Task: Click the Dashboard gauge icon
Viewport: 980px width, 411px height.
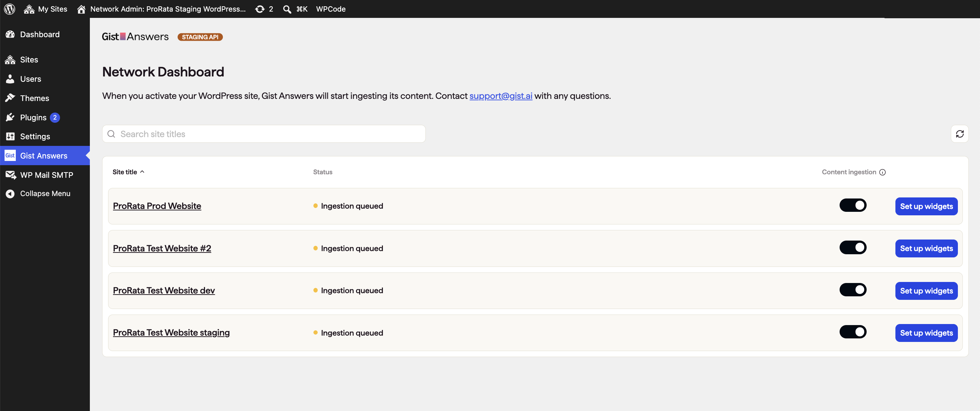Action: 10,34
